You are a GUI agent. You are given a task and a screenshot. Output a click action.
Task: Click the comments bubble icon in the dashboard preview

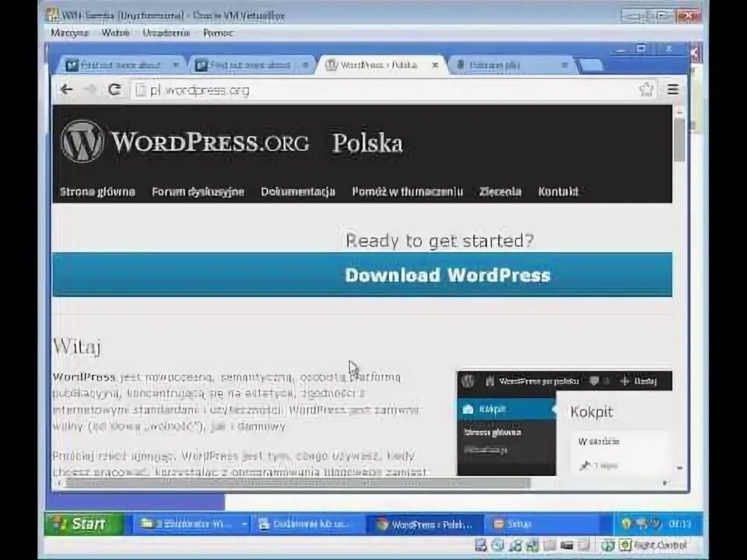[x=594, y=380]
